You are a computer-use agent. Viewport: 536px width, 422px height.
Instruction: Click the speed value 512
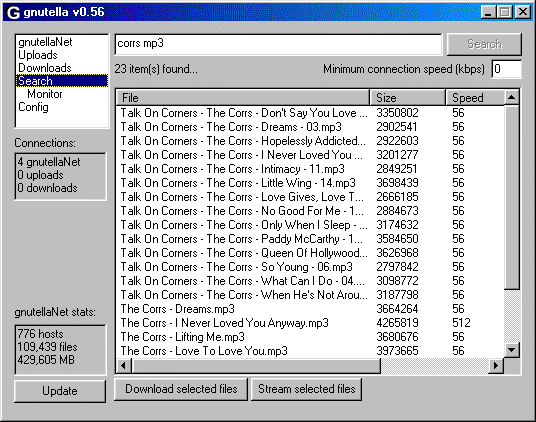[461, 323]
